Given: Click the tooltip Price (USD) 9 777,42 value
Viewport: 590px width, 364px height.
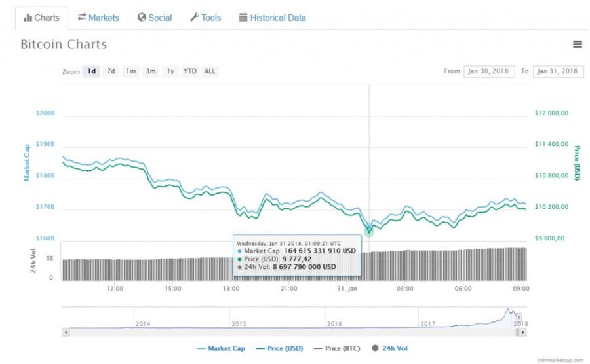Looking at the screenshot, I should pyautogui.click(x=297, y=259).
